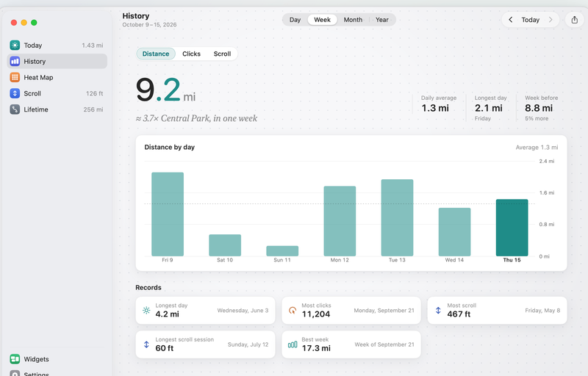Image resolution: width=588 pixels, height=376 pixels.
Task: Click the Daily average 1.3 mi stat
Action: point(438,104)
